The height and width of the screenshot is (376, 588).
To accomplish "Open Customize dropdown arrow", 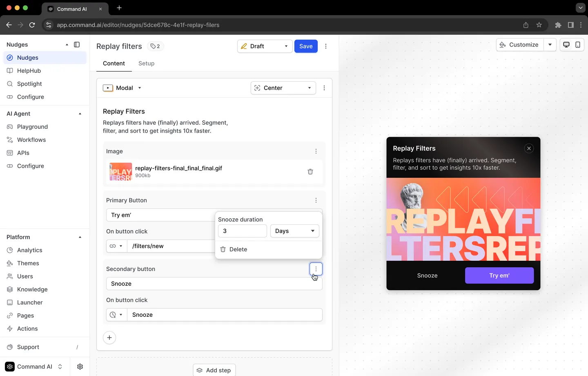I will pyautogui.click(x=550, y=45).
